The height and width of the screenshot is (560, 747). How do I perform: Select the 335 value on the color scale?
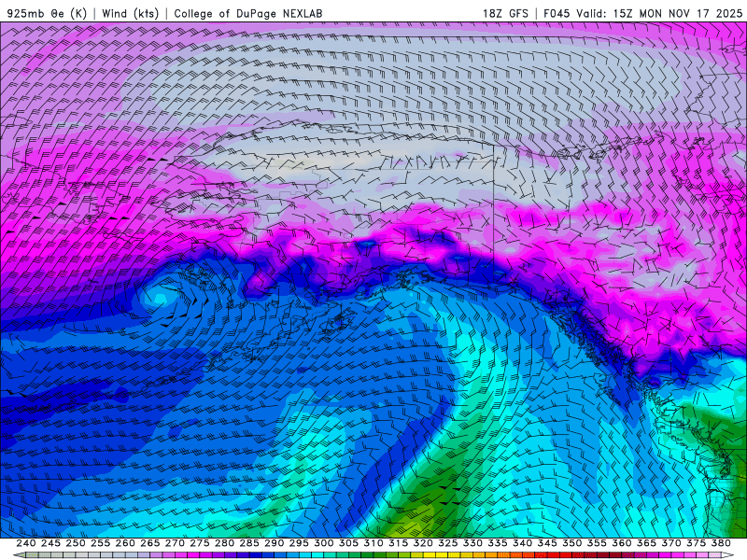498,543
